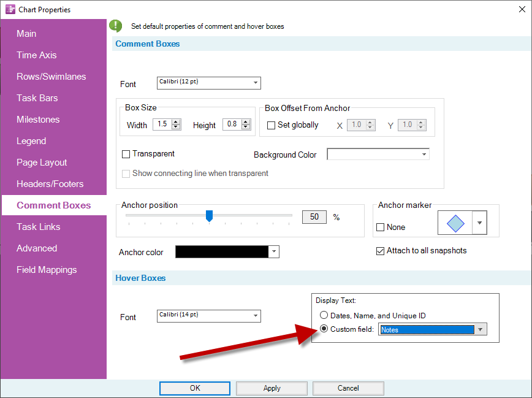This screenshot has height=398, width=532.
Task: Increase the Box Size Height value
Action: [x=246, y=122]
